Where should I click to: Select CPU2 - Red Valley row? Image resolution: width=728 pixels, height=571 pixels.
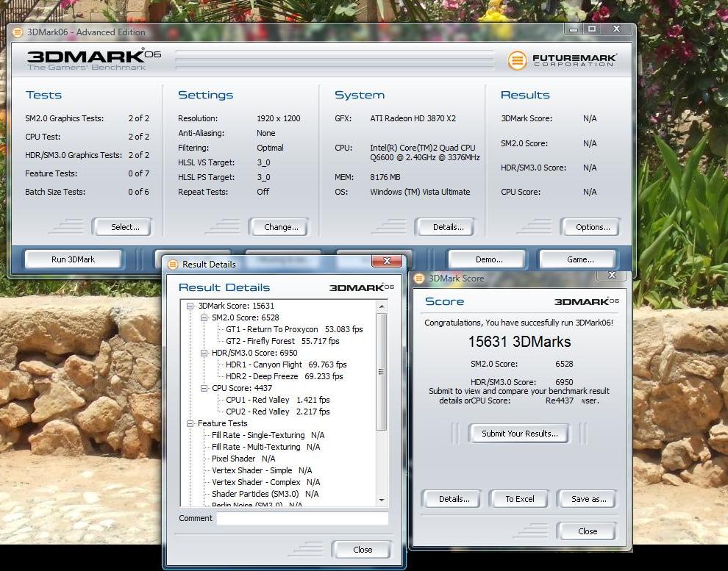[278, 412]
